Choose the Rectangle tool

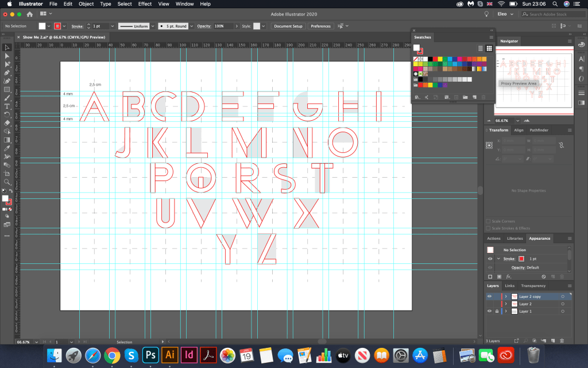click(7, 89)
